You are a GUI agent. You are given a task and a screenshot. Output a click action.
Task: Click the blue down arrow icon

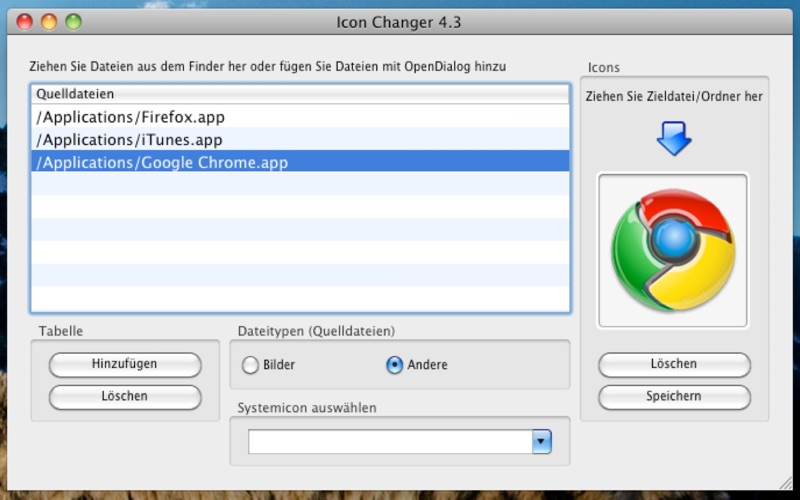[x=674, y=138]
